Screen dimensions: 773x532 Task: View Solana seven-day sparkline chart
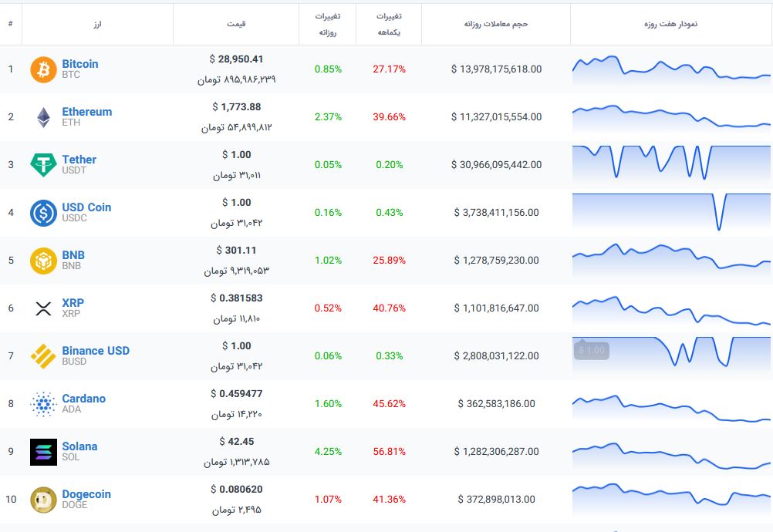[x=671, y=456]
